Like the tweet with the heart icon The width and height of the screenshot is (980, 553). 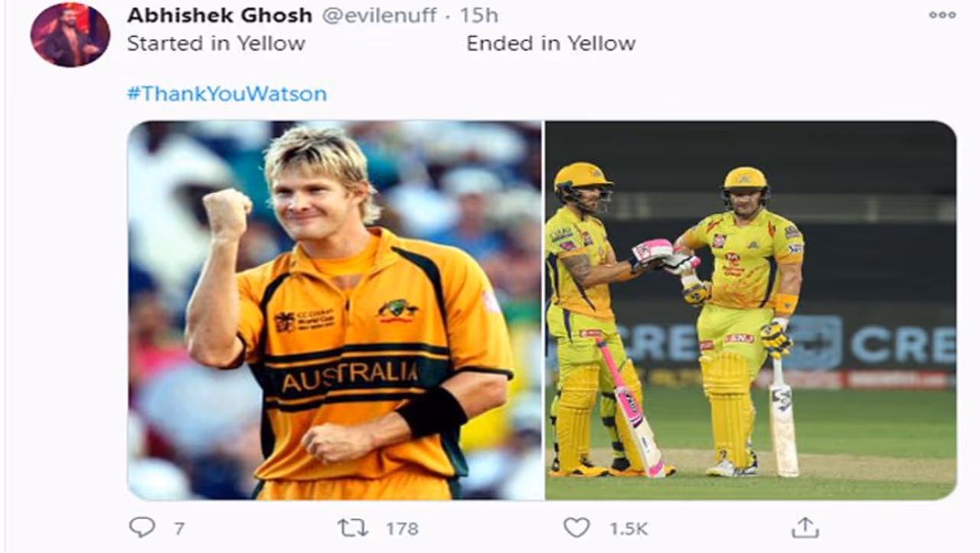pyautogui.click(x=577, y=527)
